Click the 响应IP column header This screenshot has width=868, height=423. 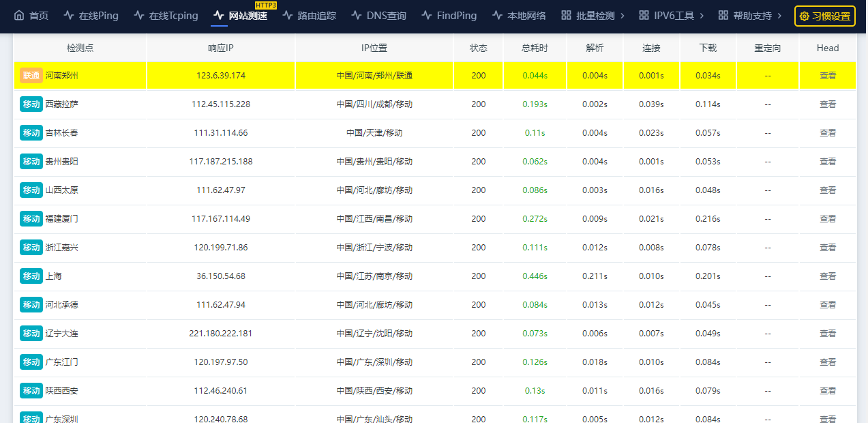[x=221, y=48]
